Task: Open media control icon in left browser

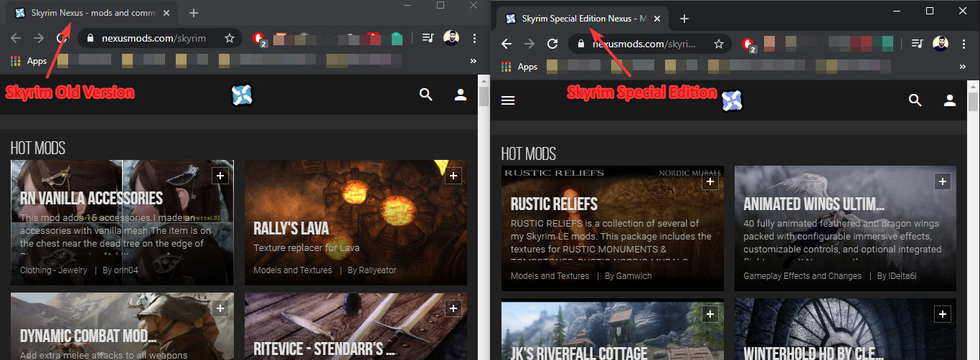Action: pyautogui.click(x=427, y=38)
